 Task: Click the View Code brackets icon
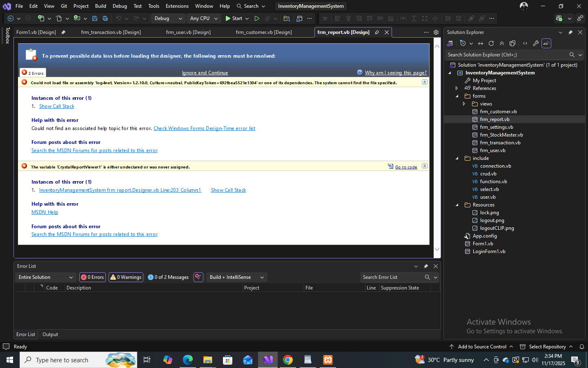click(x=525, y=43)
